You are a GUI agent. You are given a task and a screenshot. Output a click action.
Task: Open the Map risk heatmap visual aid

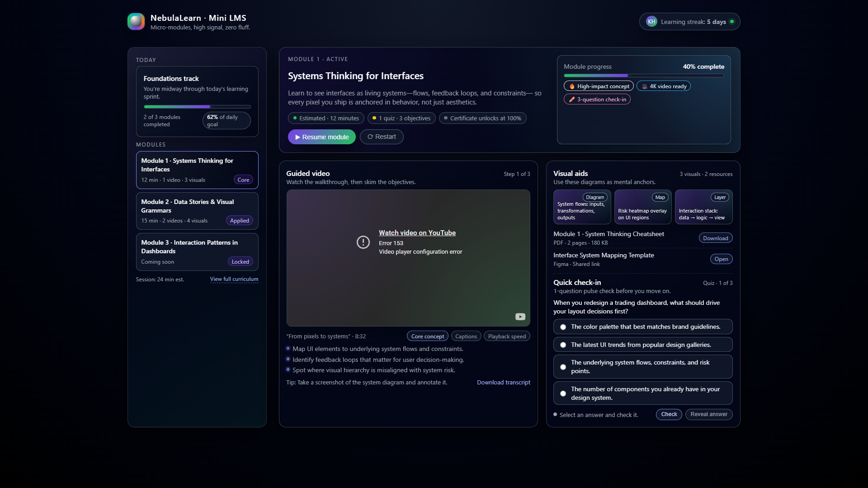point(642,207)
